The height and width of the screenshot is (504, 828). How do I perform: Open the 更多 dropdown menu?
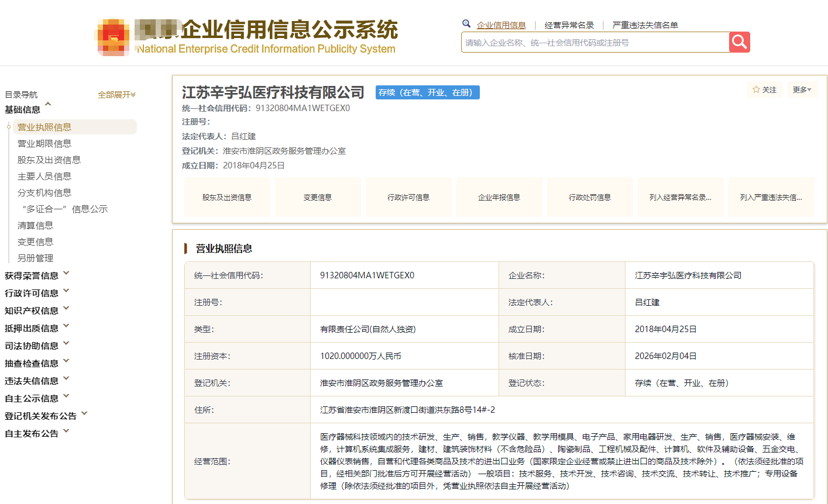pos(801,89)
